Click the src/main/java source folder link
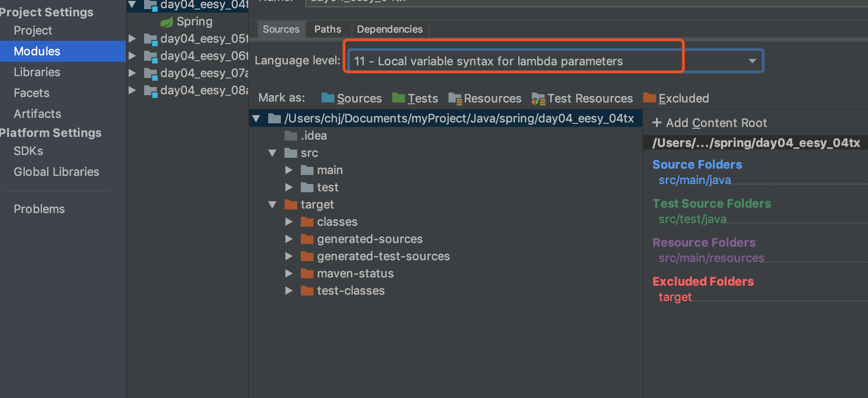 [x=694, y=180]
